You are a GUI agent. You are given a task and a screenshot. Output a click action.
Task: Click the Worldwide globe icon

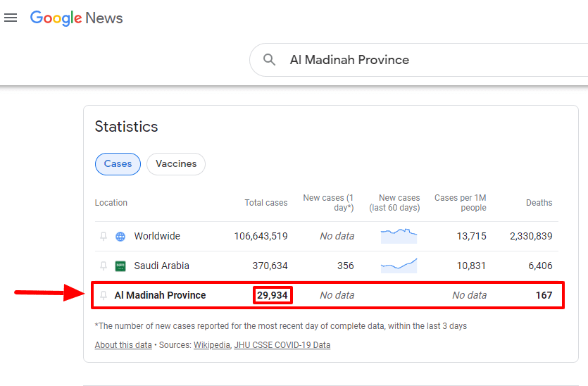[120, 237]
